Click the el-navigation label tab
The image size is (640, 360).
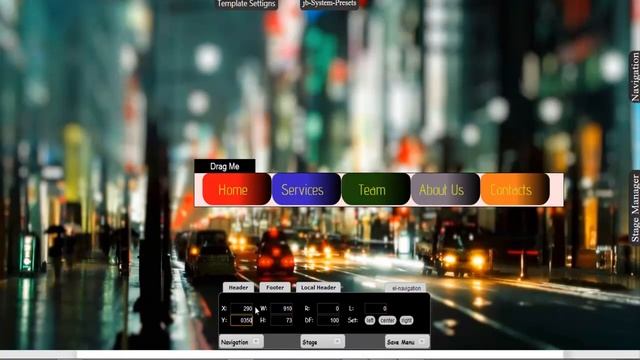(x=406, y=288)
